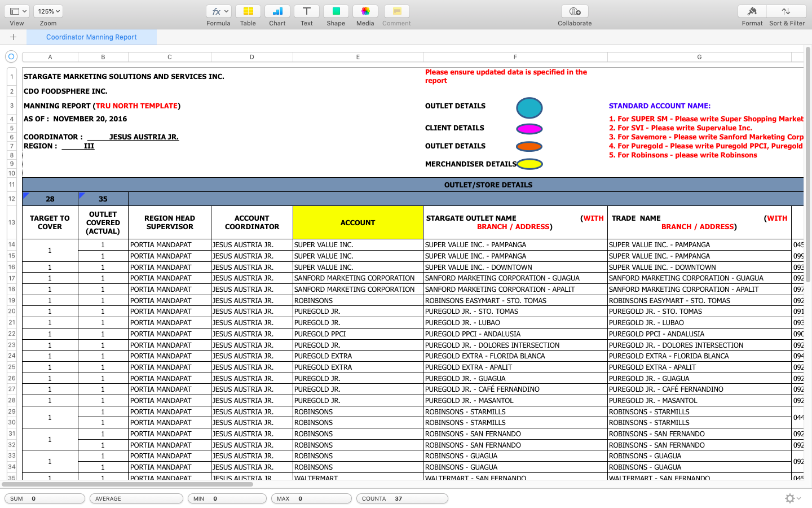The image size is (812, 508).
Task: Add a new sheet with plus
Action: point(13,37)
